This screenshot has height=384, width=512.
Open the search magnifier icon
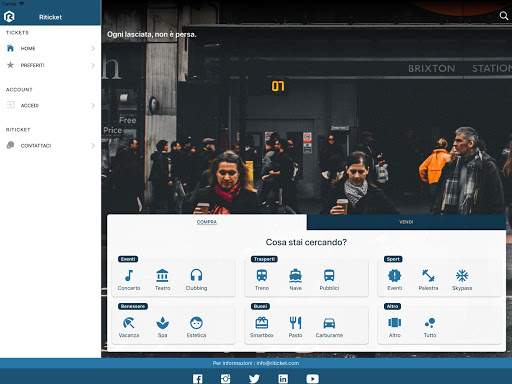click(x=504, y=16)
